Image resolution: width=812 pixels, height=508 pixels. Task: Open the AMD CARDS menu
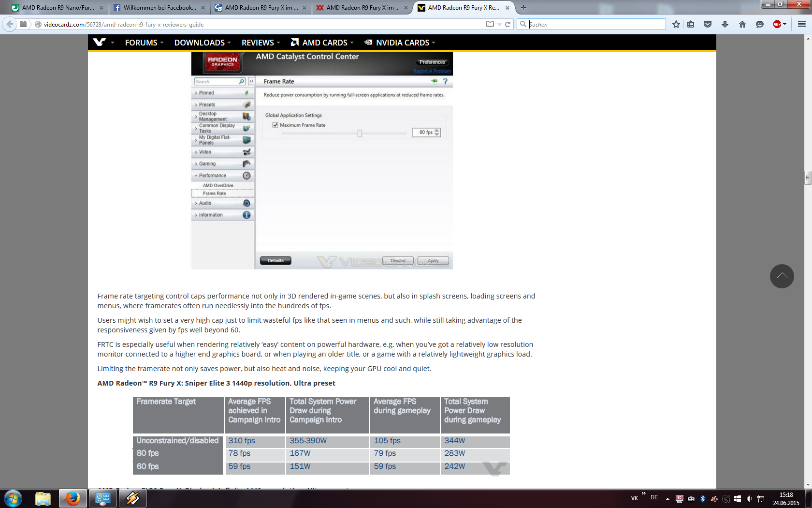(322, 43)
